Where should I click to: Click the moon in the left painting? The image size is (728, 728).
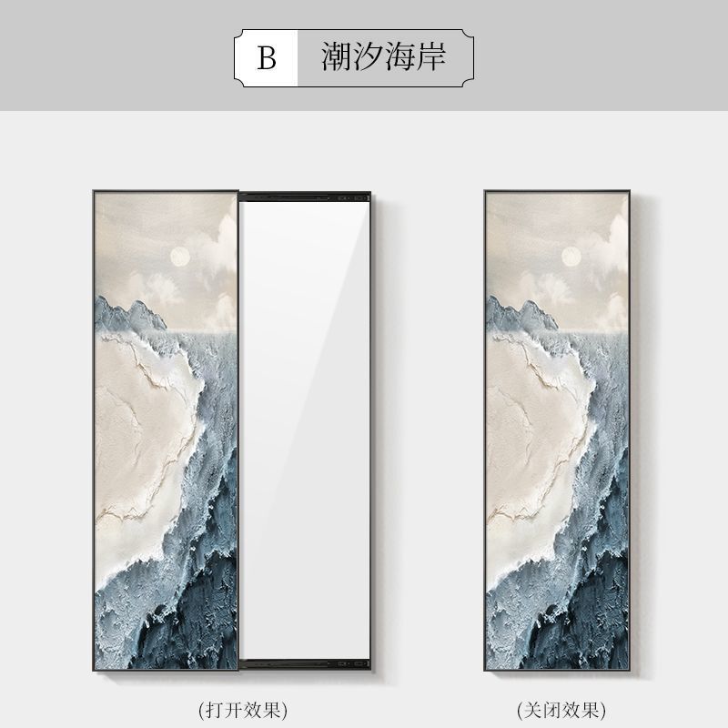coord(180,257)
